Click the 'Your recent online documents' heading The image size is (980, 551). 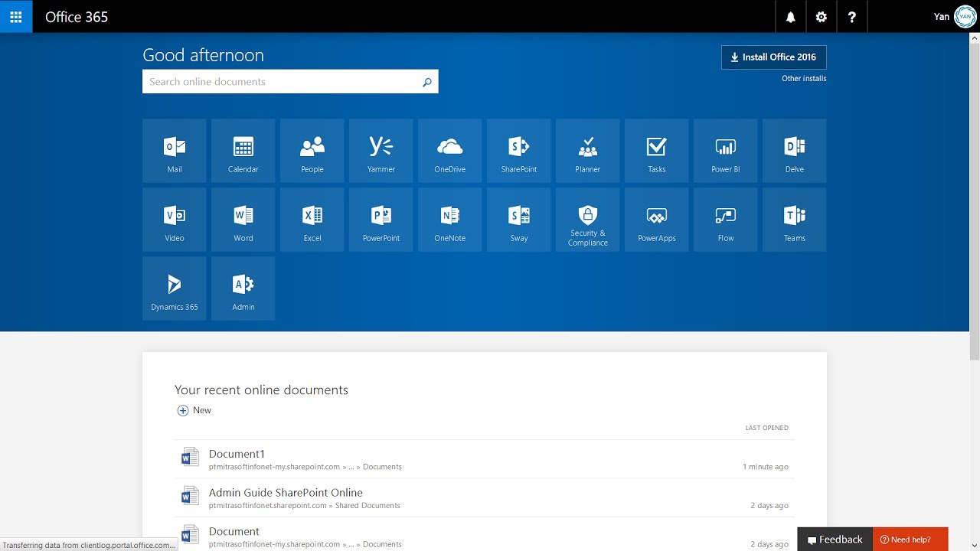point(261,390)
